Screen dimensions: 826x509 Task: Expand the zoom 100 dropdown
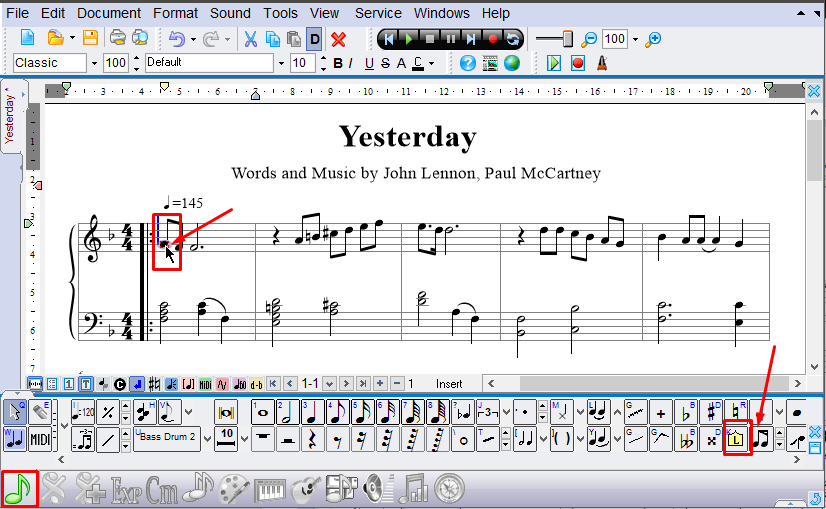pyautogui.click(x=635, y=39)
